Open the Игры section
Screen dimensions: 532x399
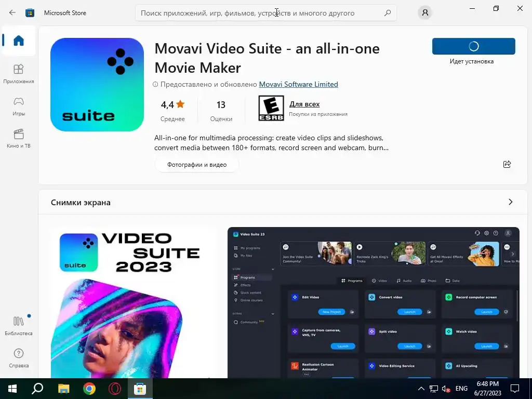18,106
